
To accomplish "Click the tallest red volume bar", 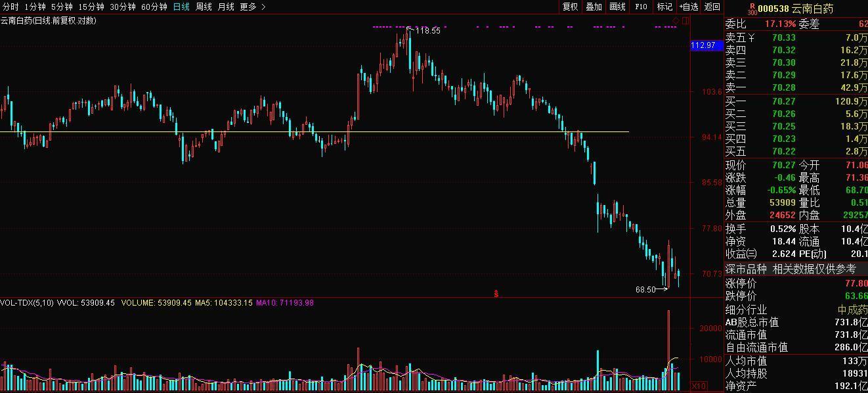I will (x=669, y=350).
